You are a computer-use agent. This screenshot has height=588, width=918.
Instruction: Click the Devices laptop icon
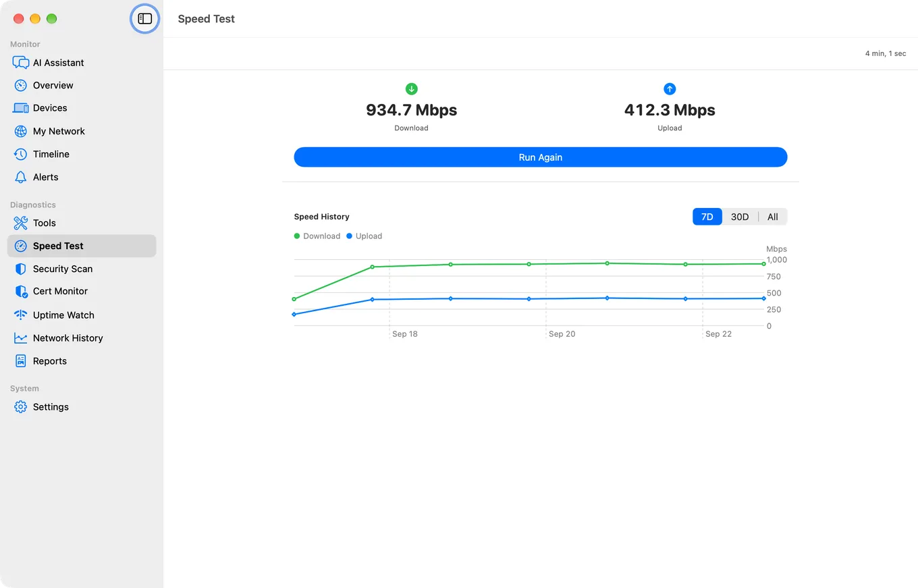[20, 108]
